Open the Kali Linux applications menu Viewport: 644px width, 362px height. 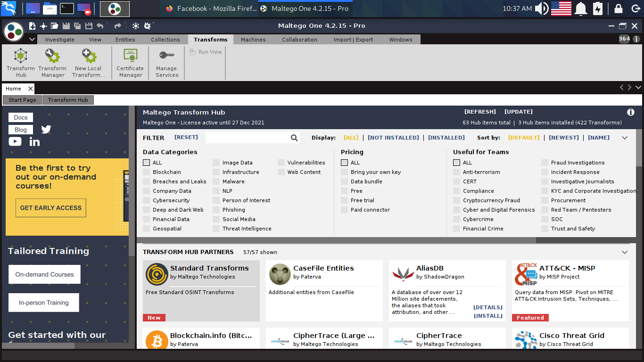[x=8, y=8]
